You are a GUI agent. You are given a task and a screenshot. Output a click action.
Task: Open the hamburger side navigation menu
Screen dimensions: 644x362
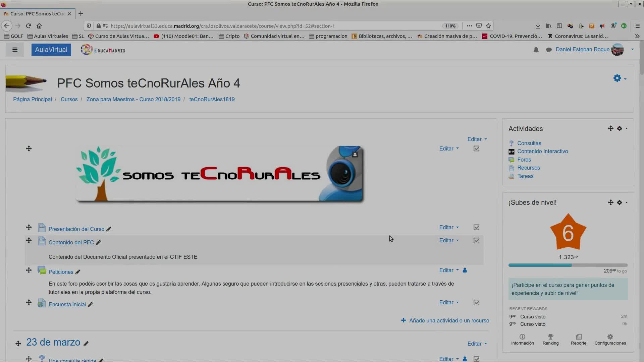15,50
